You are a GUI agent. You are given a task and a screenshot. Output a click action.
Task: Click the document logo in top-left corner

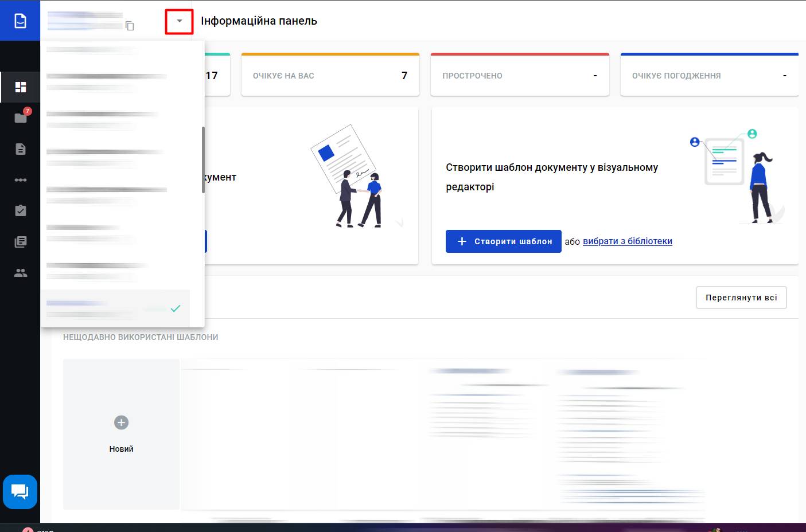[x=20, y=21]
